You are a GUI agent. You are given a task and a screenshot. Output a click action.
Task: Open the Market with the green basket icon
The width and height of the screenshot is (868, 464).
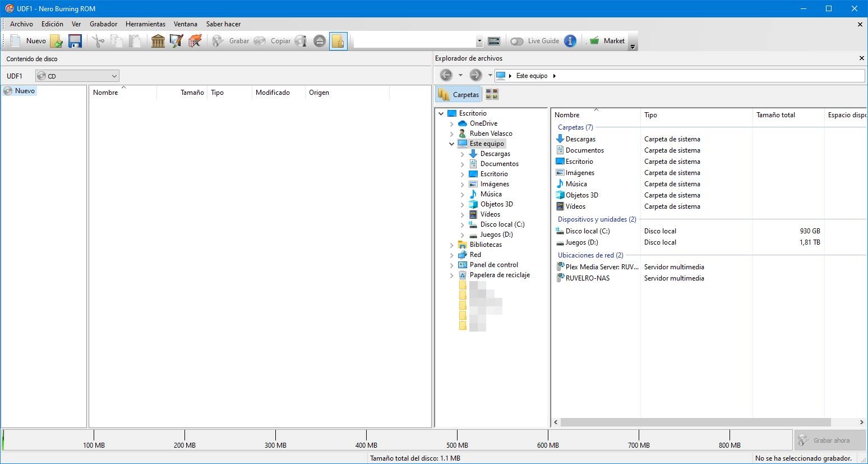click(x=607, y=41)
